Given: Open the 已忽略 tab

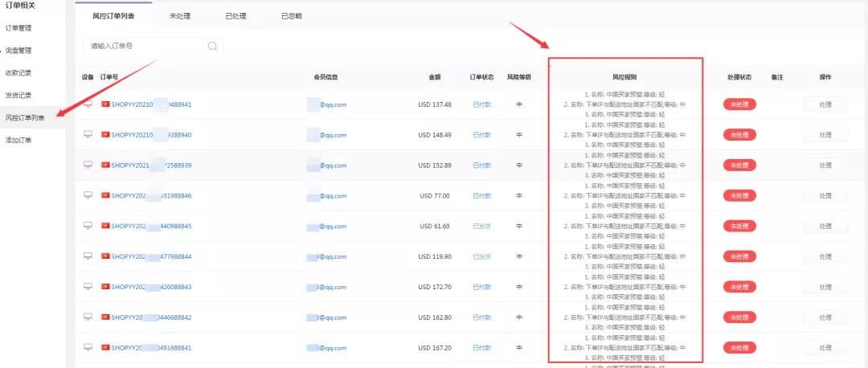Looking at the screenshot, I should 292,15.
